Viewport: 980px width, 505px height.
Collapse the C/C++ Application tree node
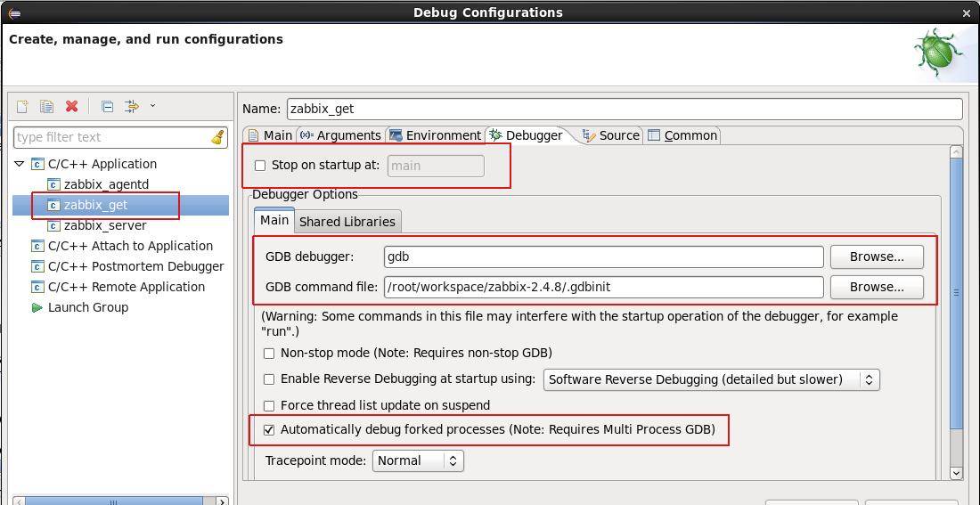click(20, 164)
